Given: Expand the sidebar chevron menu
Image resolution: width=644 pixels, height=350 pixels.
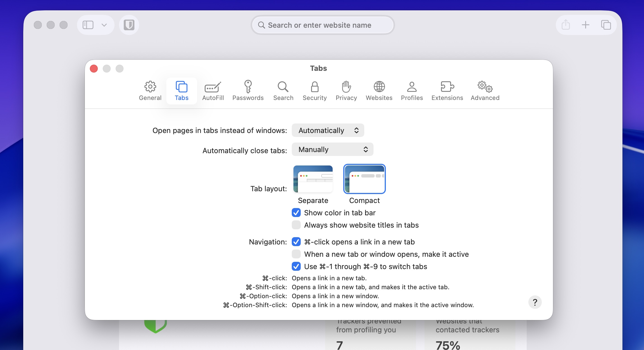Looking at the screenshot, I should [x=104, y=25].
